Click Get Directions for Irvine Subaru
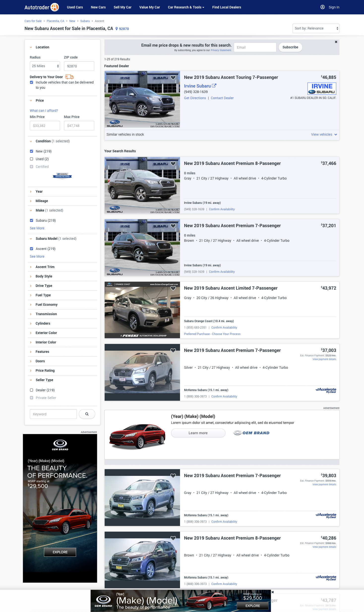Viewport: 364px width, 612px height. 195,98
